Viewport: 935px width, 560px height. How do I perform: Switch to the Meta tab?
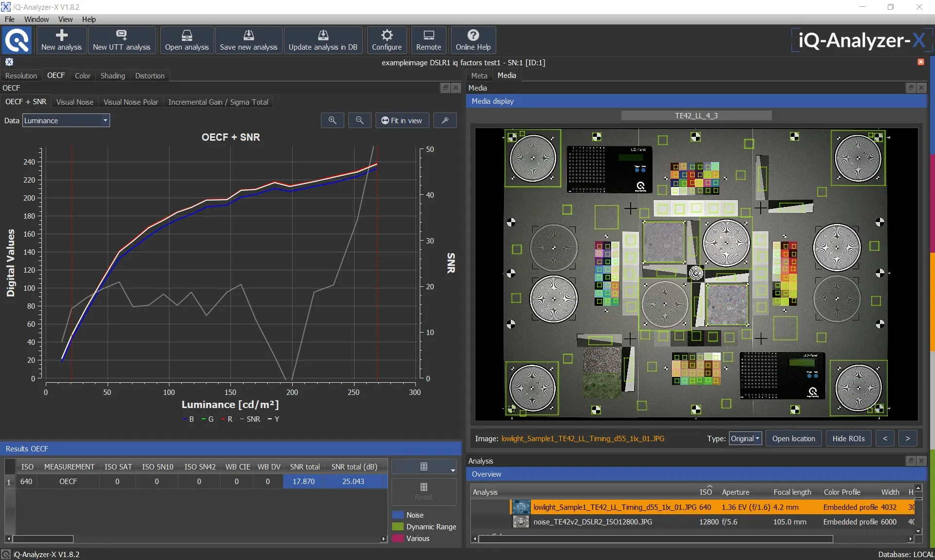tap(479, 75)
